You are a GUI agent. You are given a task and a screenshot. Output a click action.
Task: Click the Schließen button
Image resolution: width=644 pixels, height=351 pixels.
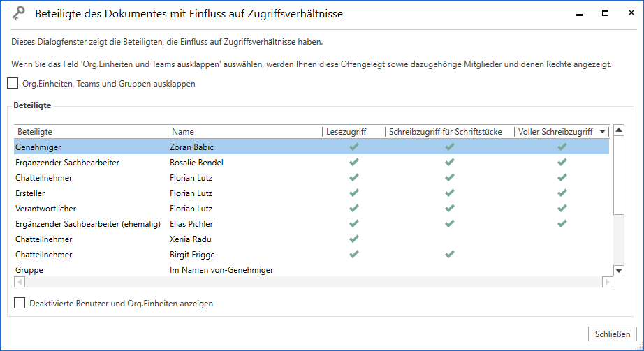click(x=613, y=334)
